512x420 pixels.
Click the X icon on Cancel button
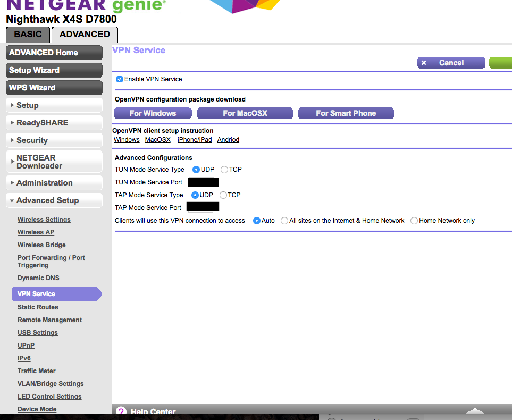pos(424,63)
